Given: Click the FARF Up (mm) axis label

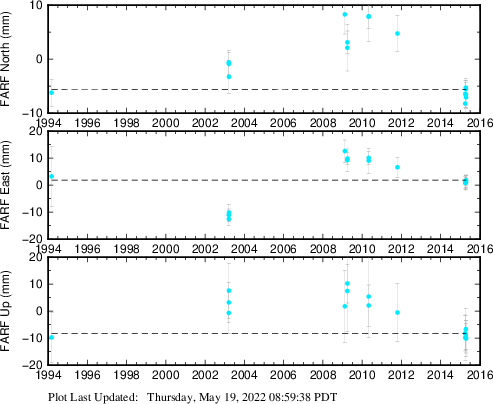Looking at the screenshot, I should tap(6, 311).
